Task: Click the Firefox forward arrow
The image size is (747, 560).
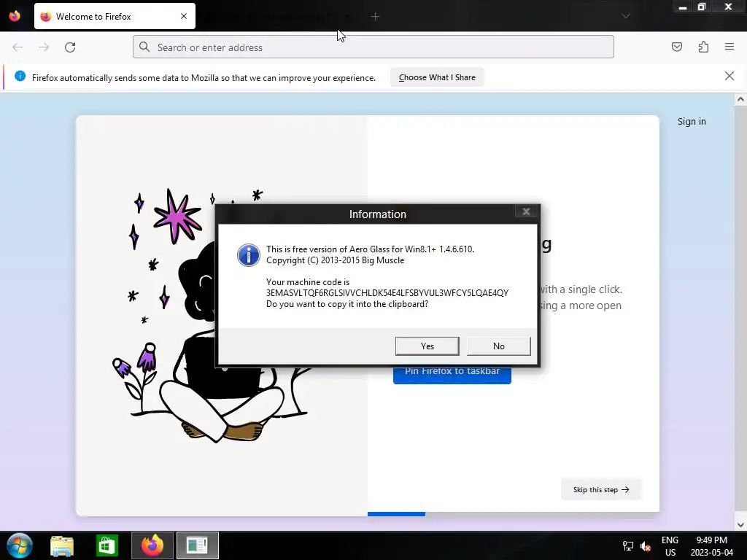Action: coord(44,47)
